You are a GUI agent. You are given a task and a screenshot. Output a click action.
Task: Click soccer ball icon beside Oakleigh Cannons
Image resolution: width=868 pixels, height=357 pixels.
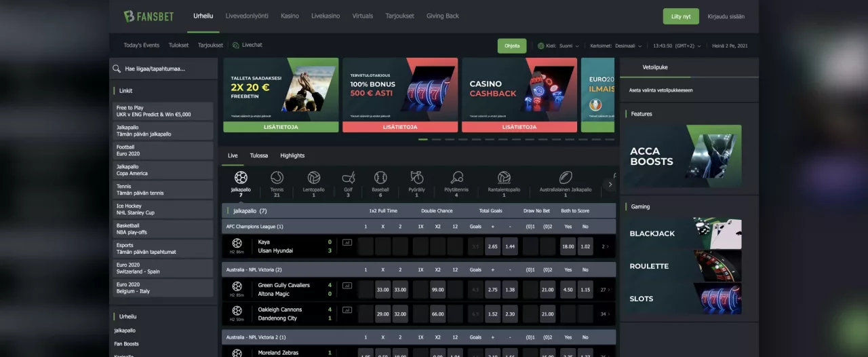237,311
